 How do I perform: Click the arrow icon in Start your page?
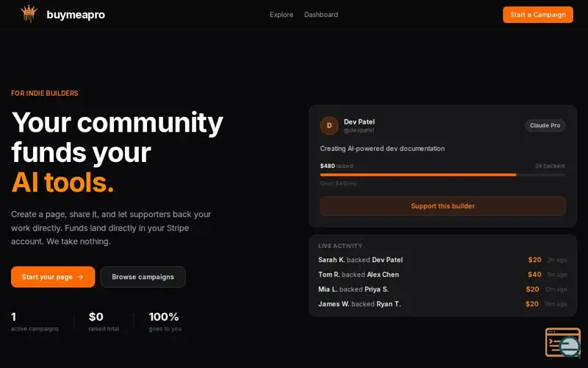click(80, 277)
